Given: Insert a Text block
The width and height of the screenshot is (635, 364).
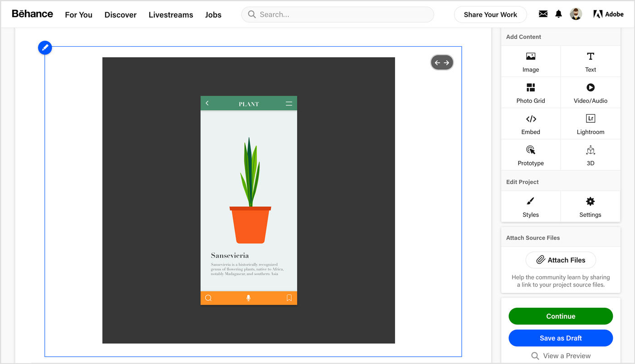Looking at the screenshot, I should point(590,61).
